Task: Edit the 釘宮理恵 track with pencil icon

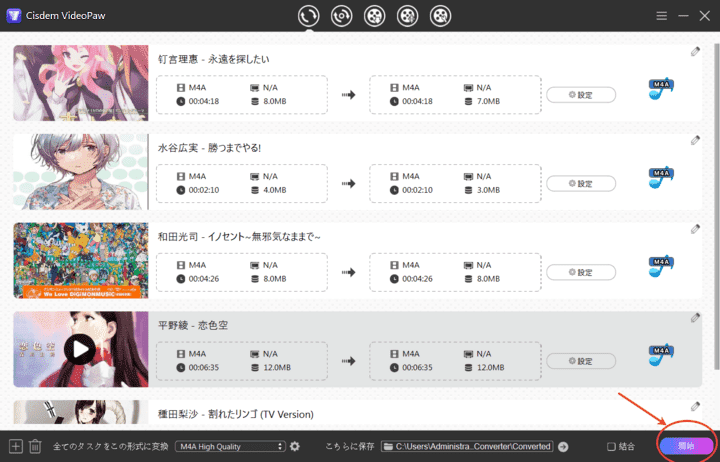Action: [x=695, y=52]
